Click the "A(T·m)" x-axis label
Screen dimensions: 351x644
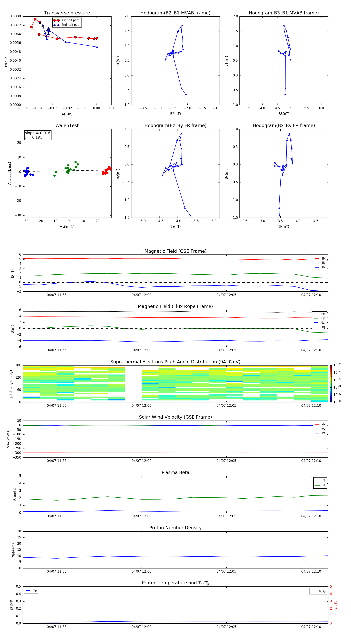point(67,114)
